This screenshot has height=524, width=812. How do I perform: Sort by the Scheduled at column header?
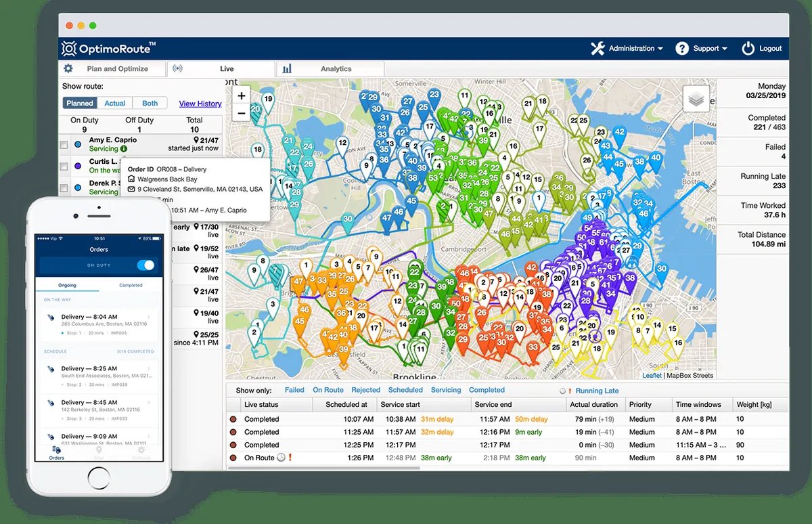[346, 404]
